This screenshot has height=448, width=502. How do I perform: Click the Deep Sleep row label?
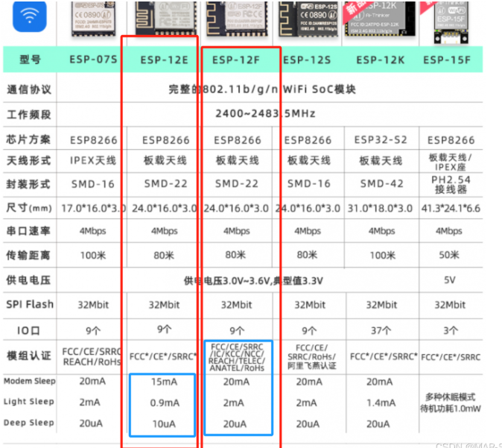(29, 423)
